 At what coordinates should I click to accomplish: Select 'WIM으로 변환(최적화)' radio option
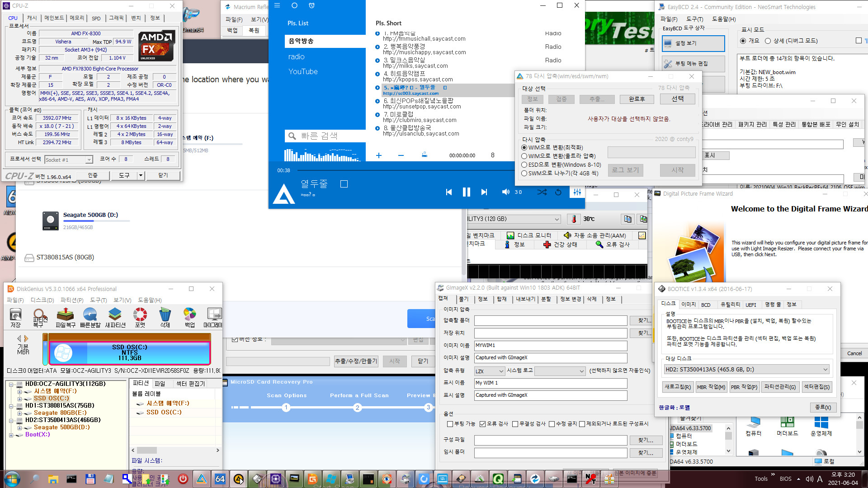coord(552,147)
